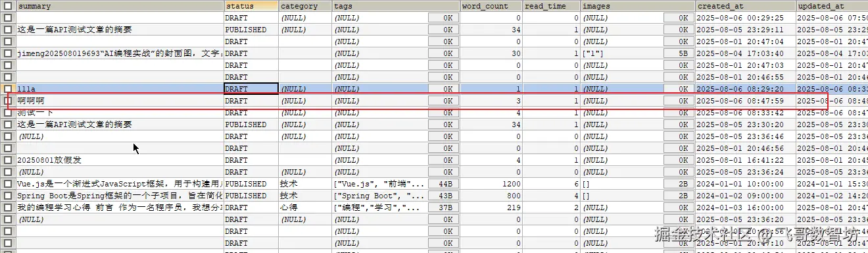The height and width of the screenshot is (253, 868).
Task: Click the word_count column header
Action: click(x=492, y=6)
